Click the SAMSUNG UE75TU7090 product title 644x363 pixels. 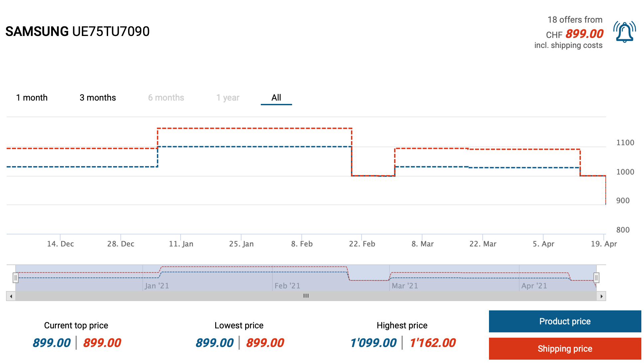tap(78, 32)
